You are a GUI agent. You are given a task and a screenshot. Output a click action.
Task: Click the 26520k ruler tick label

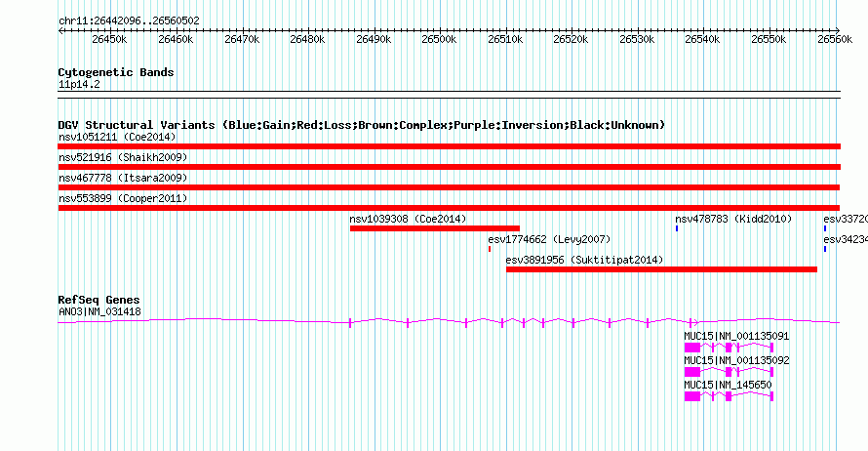(x=571, y=39)
